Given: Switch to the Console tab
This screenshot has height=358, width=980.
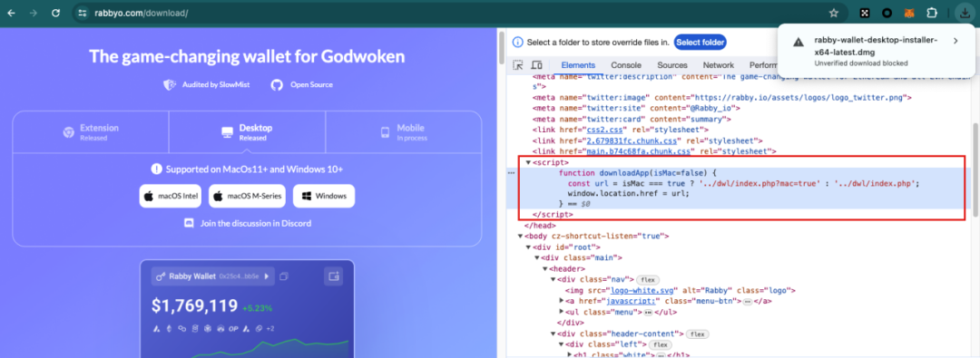Looking at the screenshot, I should pos(626,65).
